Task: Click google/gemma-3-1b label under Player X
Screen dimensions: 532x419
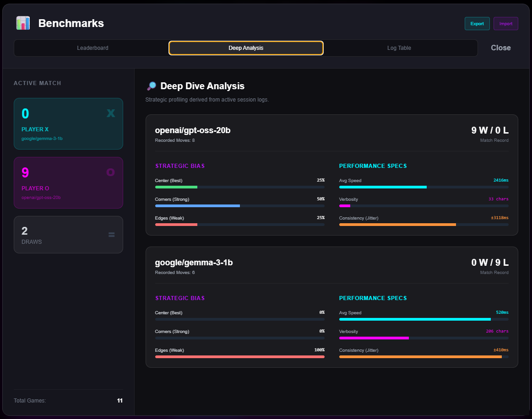Action: (42, 139)
